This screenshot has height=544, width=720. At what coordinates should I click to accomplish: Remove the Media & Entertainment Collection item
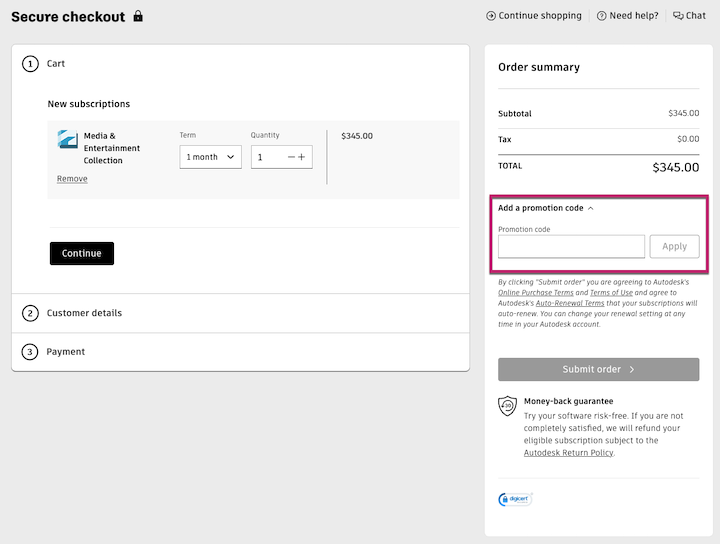click(72, 179)
